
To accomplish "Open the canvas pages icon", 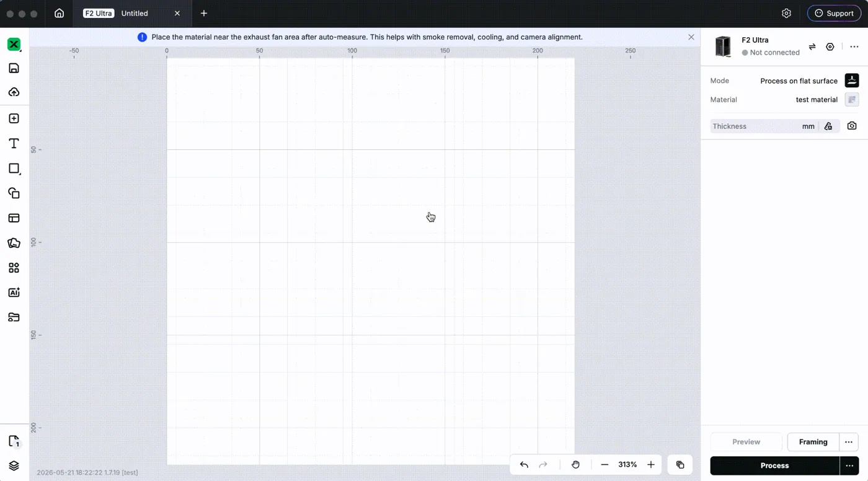I will tap(14, 441).
